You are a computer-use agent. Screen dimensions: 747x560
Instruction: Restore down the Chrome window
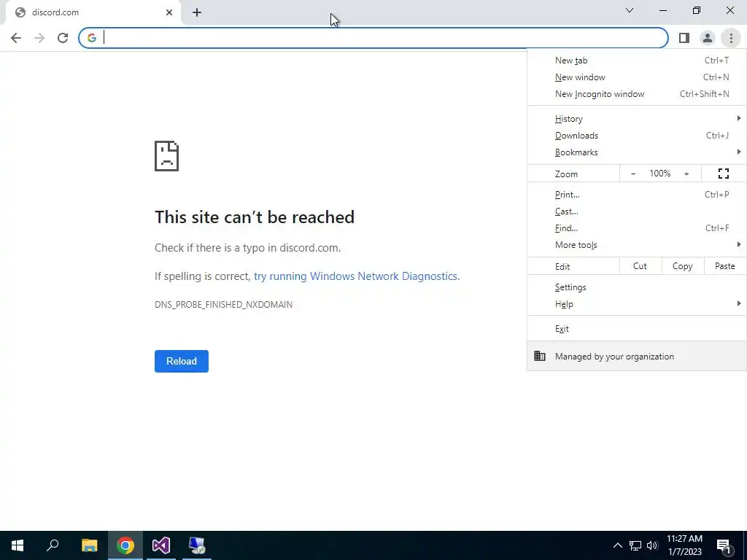697,10
